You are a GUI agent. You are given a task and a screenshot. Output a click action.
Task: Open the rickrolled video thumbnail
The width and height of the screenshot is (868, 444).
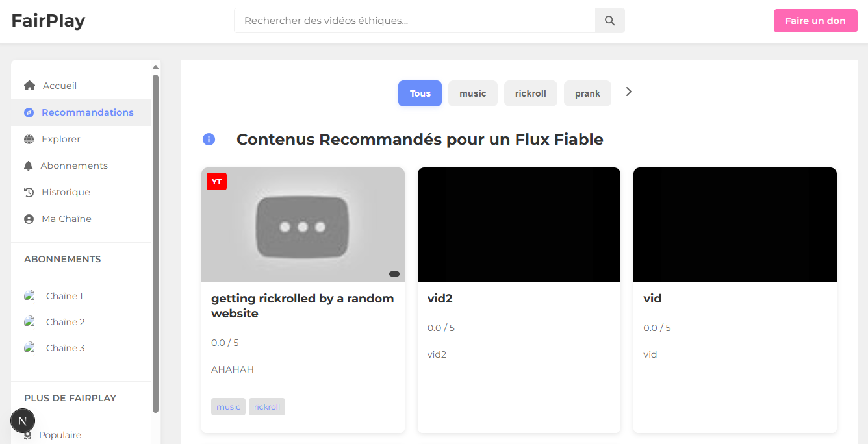click(x=303, y=225)
